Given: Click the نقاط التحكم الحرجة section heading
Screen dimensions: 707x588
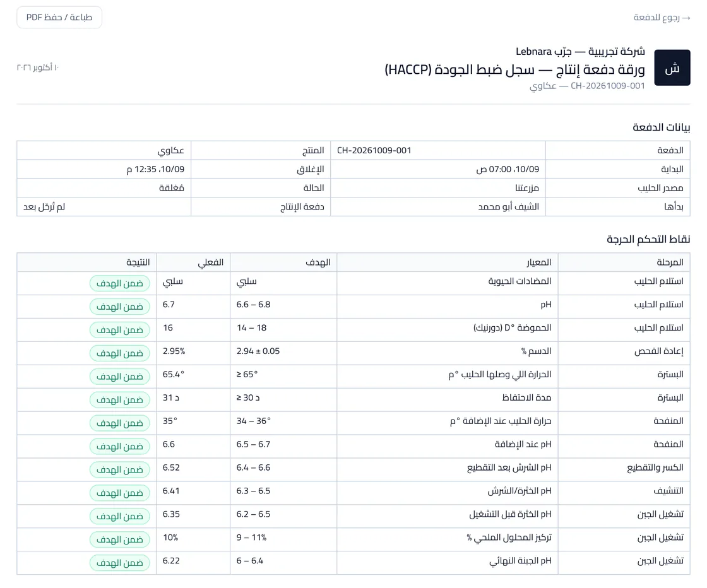Looking at the screenshot, I should [x=648, y=239].
